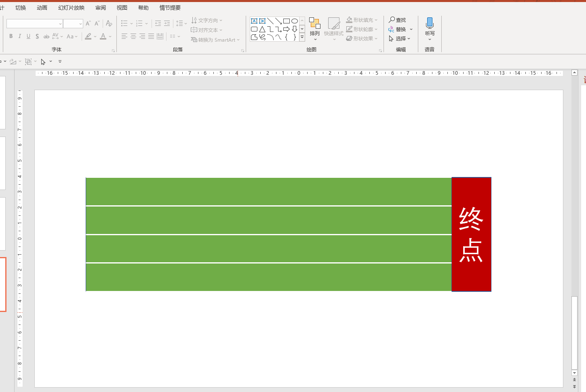The width and height of the screenshot is (586, 392).
Task: Select the scribble drawing tool
Action: point(262,37)
